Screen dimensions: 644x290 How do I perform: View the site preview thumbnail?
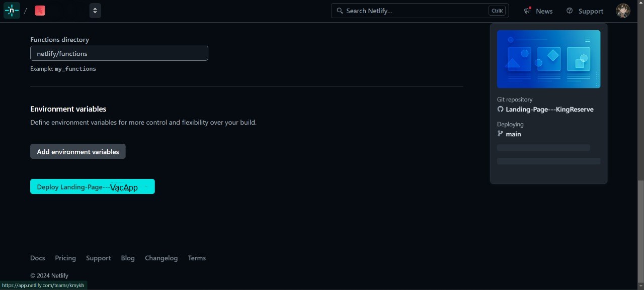click(x=548, y=59)
